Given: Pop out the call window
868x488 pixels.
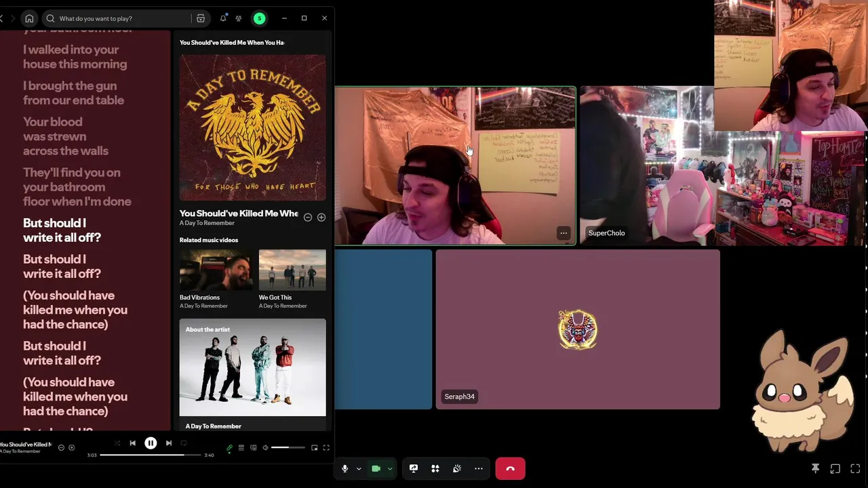Looking at the screenshot, I should coord(835,468).
